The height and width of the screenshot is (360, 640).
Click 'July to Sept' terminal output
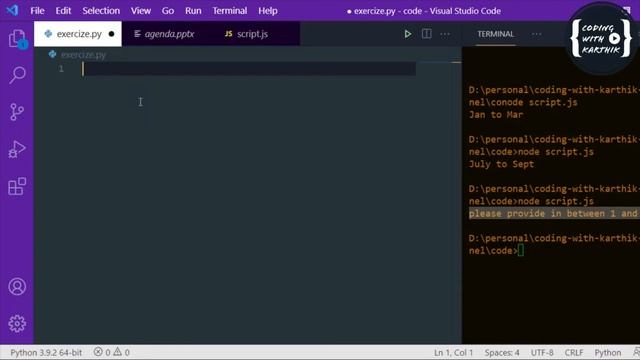point(501,164)
